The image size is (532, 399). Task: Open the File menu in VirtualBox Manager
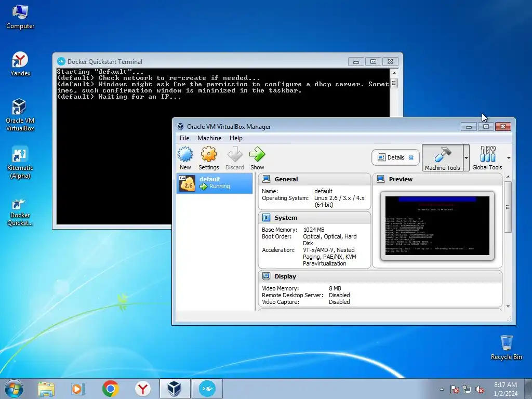pyautogui.click(x=184, y=138)
